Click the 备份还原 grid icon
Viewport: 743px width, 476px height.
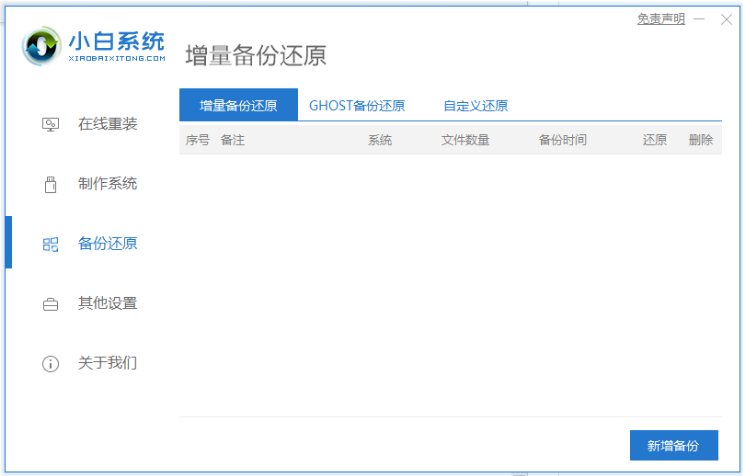point(50,244)
